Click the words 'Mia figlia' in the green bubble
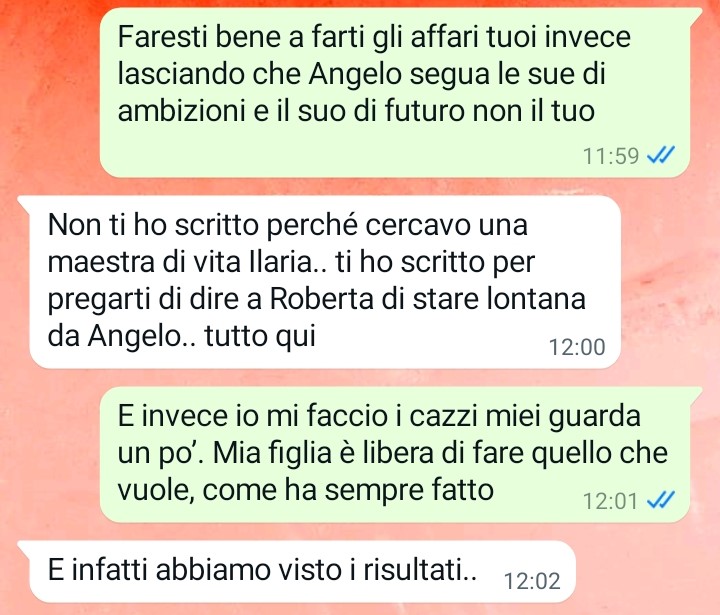This screenshot has height=615, width=720. click(272, 453)
